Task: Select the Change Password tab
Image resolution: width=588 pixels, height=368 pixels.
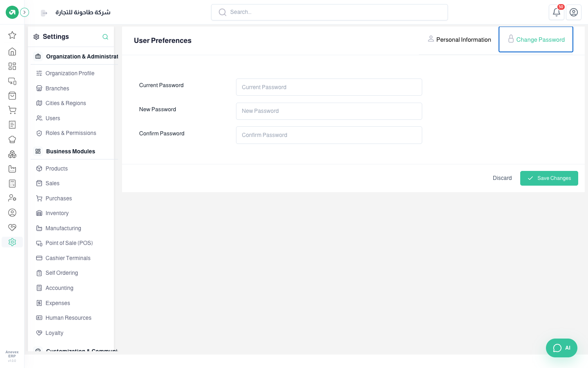Action: (536, 40)
